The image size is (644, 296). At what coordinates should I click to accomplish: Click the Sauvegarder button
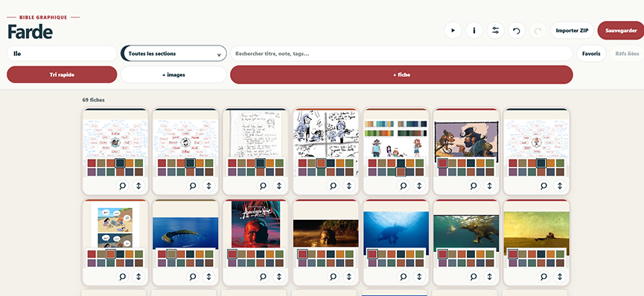[621, 31]
